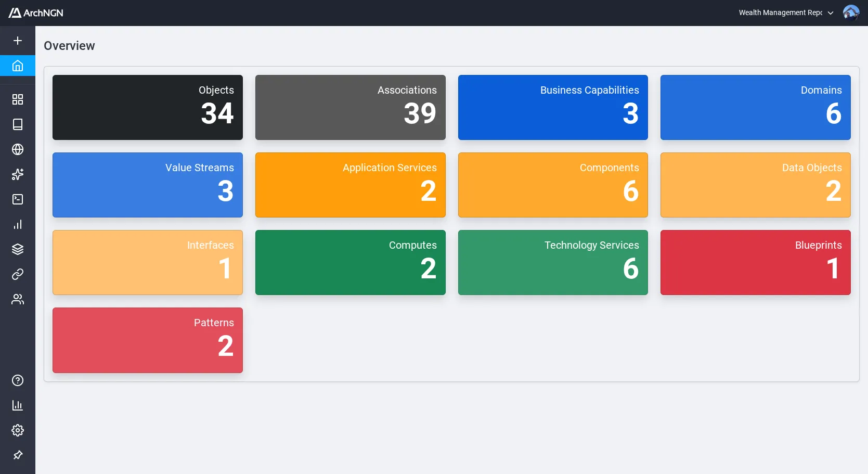Screen dimensions: 868x474
Task: Open the Objects summary card
Action: pyautogui.click(x=147, y=107)
